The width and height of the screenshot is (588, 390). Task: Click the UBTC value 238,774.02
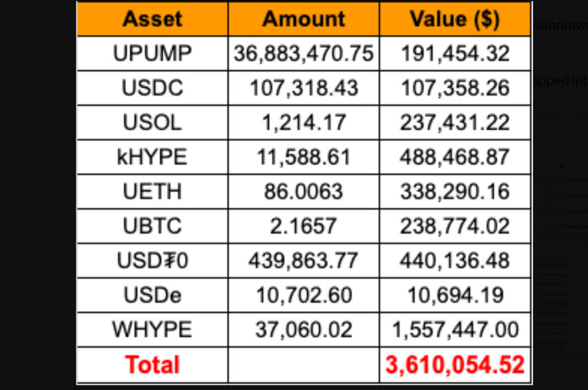(455, 226)
